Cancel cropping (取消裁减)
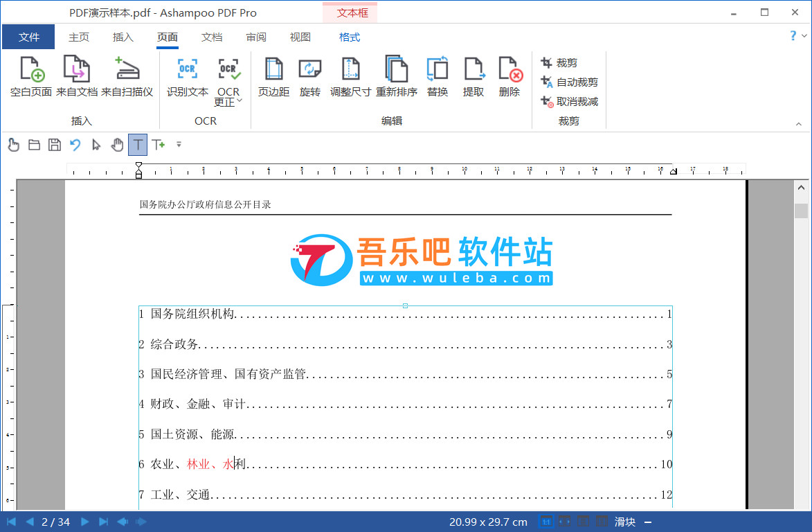The height and width of the screenshot is (532, 812). click(x=569, y=102)
